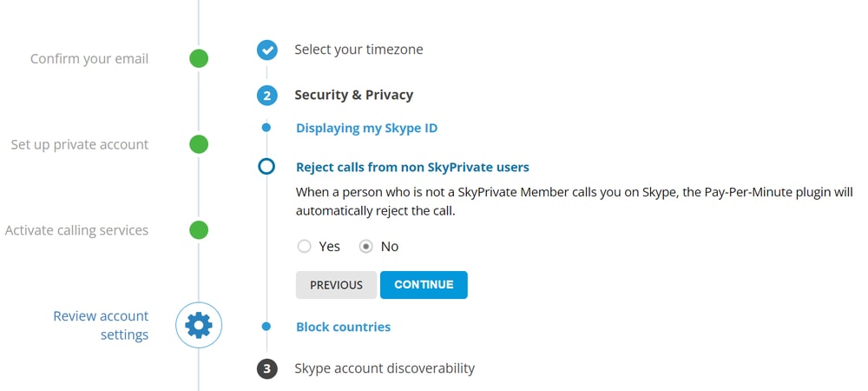Click the step 3 number circle
The image size is (868, 391).
266,369
